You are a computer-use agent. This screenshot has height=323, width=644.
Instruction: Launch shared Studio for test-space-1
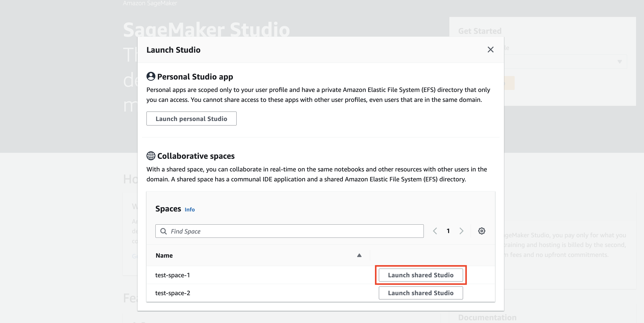[x=421, y=275]
